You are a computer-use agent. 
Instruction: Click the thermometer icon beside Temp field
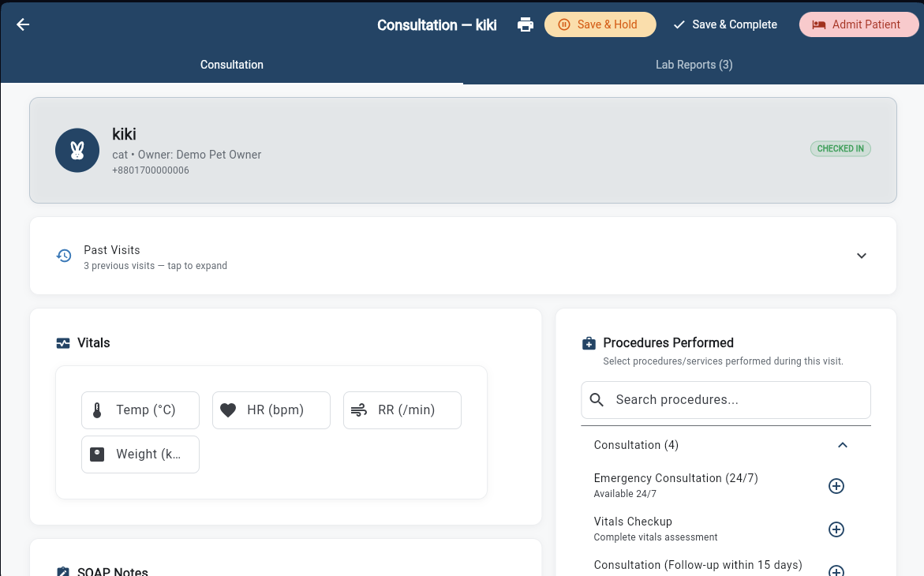pos(96,410)
